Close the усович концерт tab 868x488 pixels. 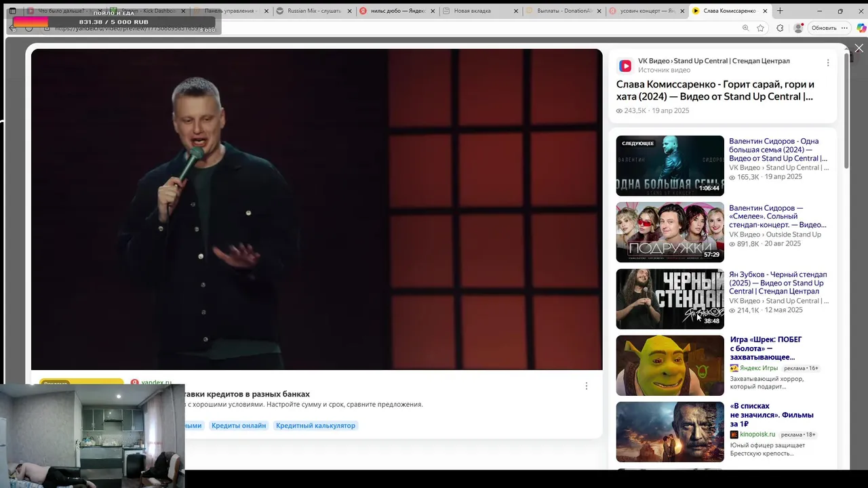682,11
